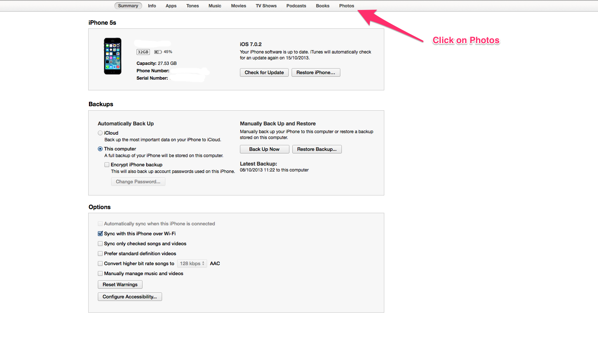Select iCloud backup radio button

[100, 133]
